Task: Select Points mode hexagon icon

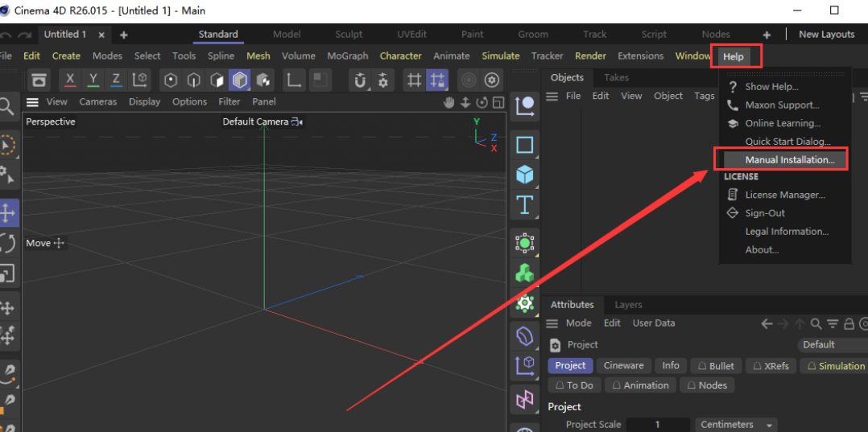Action: (171, 80)
